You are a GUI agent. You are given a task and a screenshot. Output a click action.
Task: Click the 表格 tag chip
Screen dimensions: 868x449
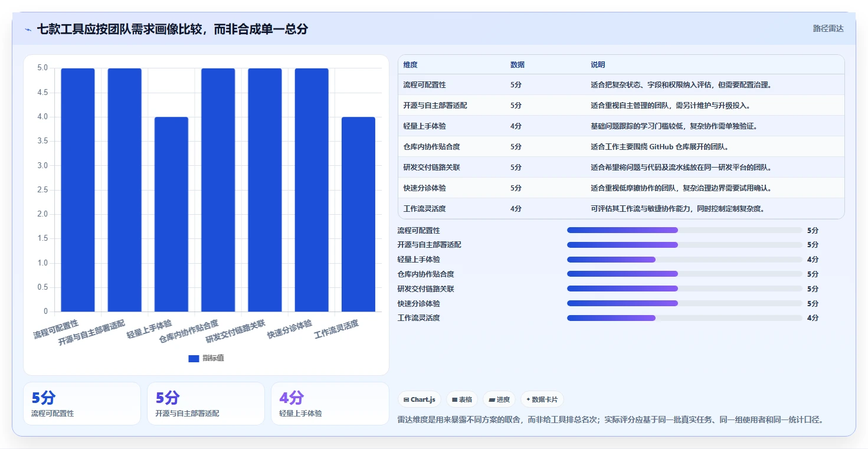(462, 399)
